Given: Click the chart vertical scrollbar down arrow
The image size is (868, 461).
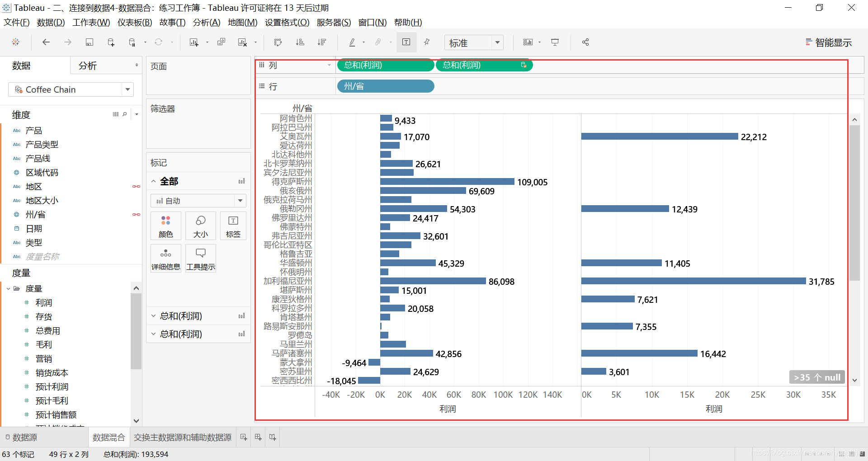Looking at the screenshot, I should point(854,381).
